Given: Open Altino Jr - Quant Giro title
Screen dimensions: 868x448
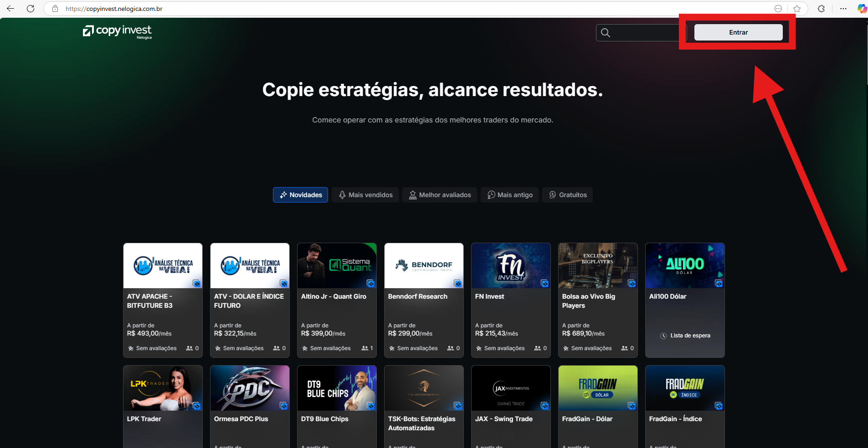Looking at the screenshot, I should pos(334,296).
